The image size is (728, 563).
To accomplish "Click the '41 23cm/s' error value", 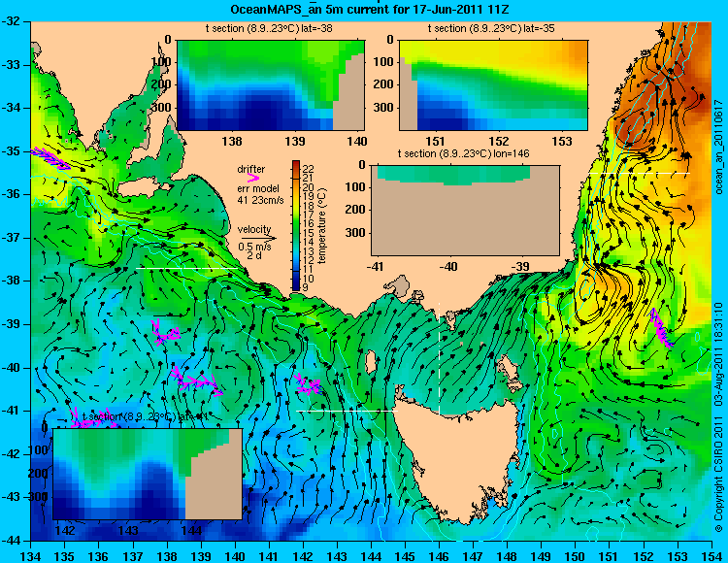I will coord(260,200).
